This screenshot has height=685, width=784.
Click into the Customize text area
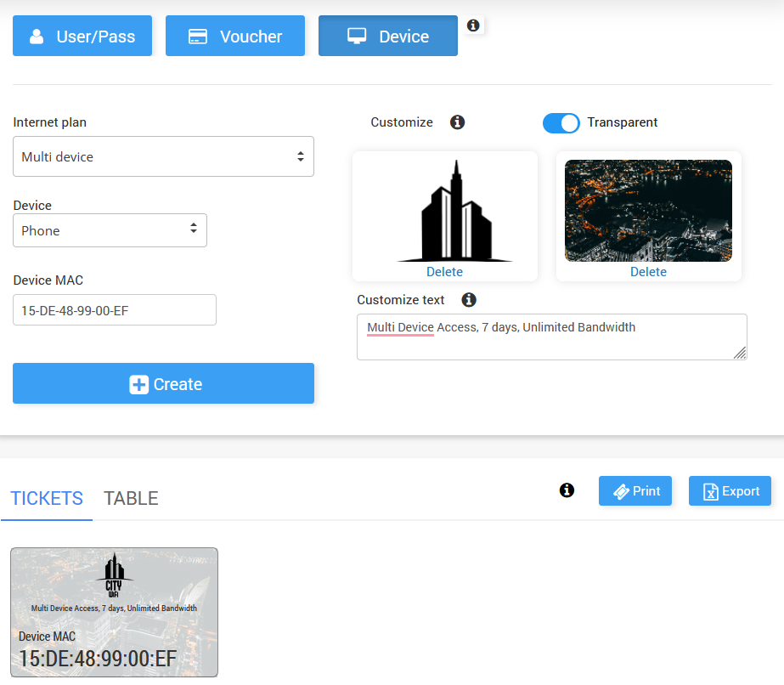(552, 344)
